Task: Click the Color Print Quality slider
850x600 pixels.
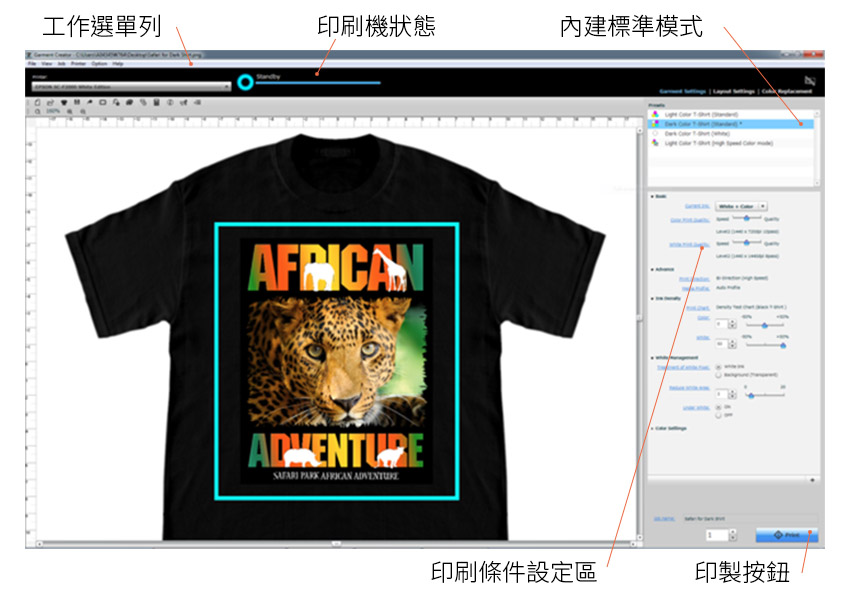Action: coord(744,217)
